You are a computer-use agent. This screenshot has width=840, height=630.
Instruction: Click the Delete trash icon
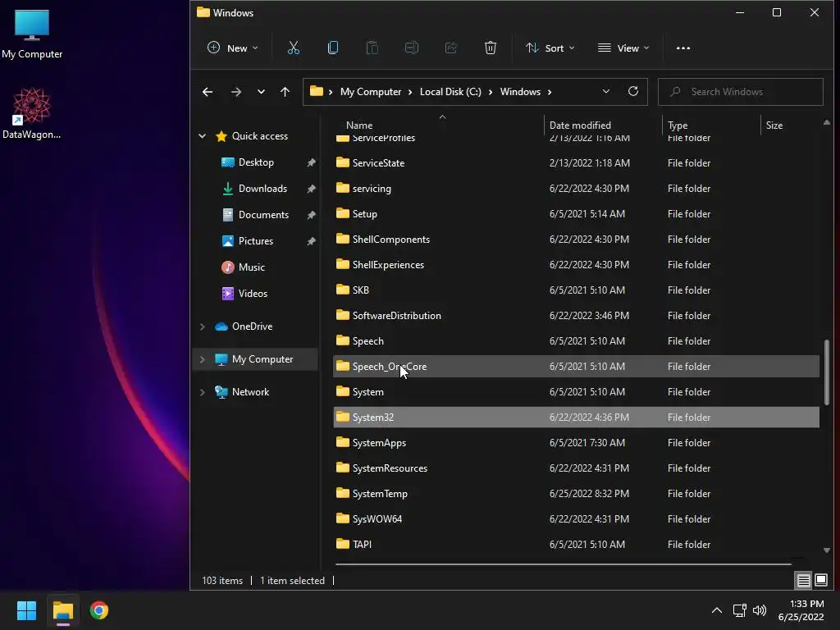[491, 48]
